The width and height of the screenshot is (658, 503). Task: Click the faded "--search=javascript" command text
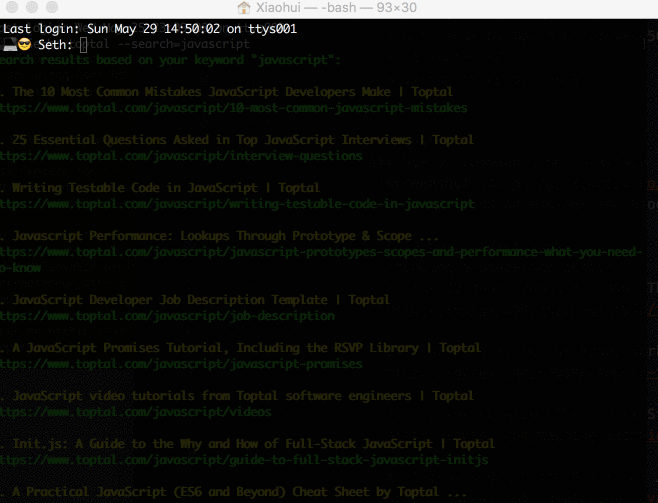[183, 44]
